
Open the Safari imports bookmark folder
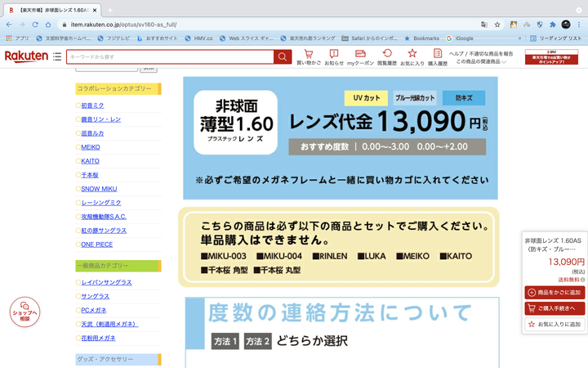click(369, 38)
